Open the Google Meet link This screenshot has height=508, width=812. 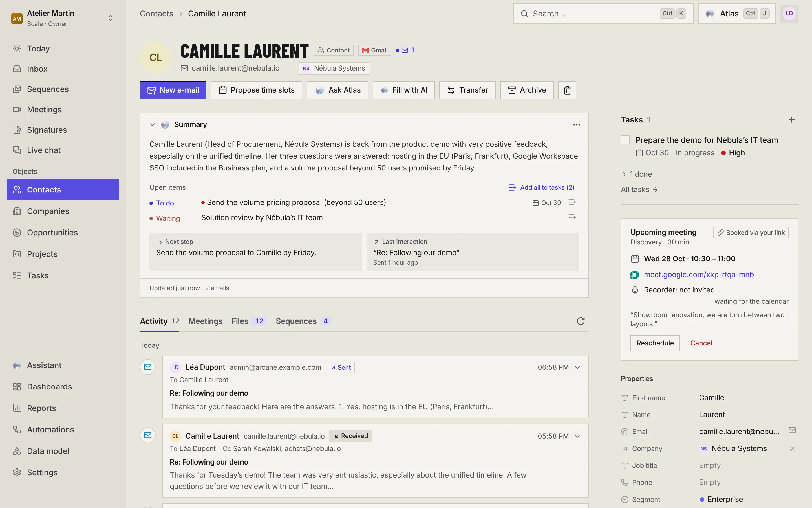(699, 275)
